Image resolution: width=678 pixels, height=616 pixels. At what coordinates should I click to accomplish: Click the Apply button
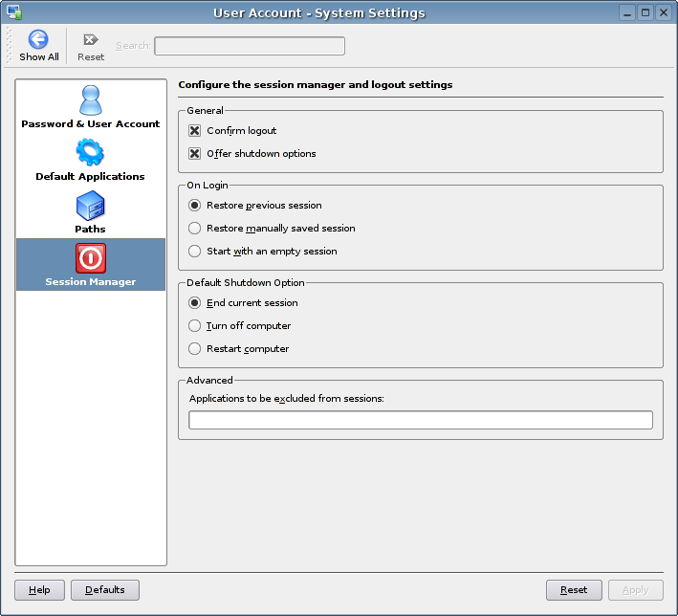coord(635,590)
